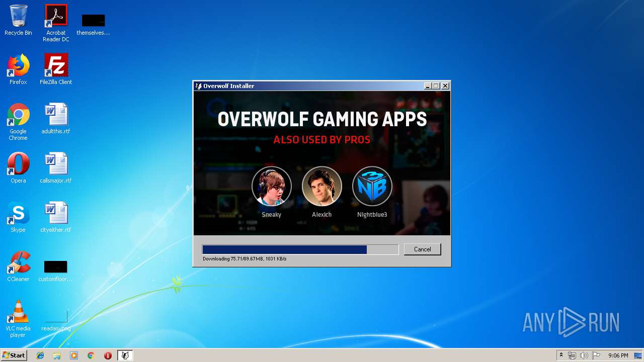Open Firefox desktop shortcut
This screenshot has height=362, width=644.
(x=18, y=69)
